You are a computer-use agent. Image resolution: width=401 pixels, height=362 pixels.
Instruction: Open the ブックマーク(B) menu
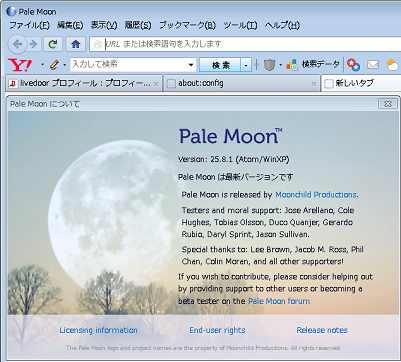coord(187,25)
